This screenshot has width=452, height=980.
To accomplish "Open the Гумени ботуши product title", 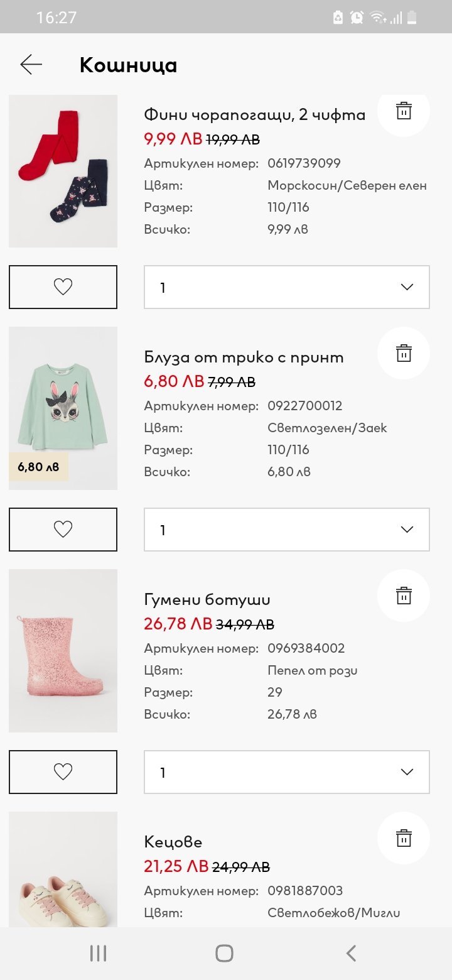I will point(207,600).
